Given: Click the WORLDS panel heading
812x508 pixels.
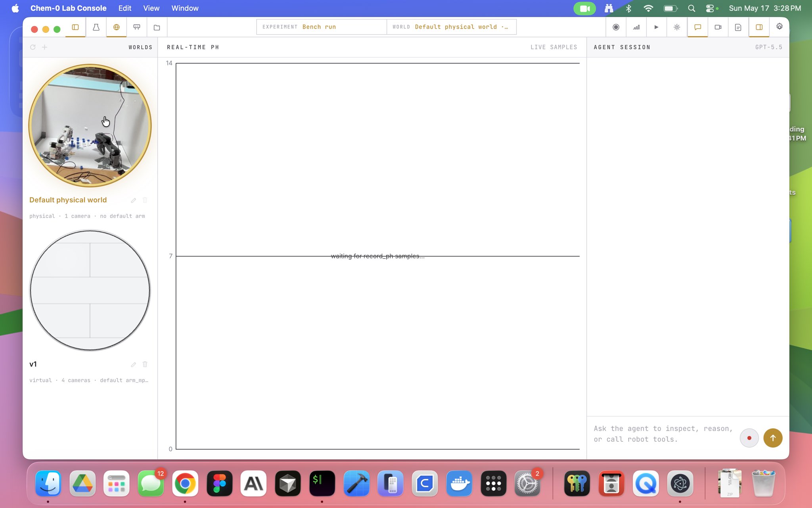Looking at the screenshot, I should 140,47.
